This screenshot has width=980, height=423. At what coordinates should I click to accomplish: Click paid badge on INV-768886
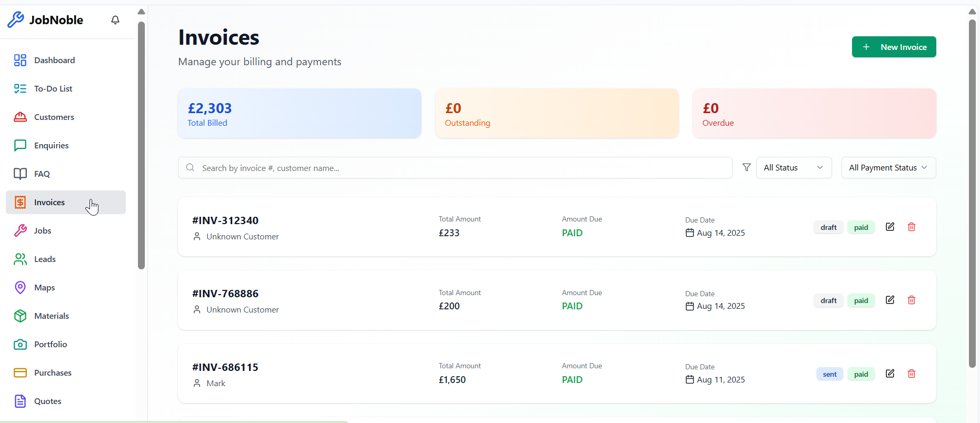(x=861, y=300)
